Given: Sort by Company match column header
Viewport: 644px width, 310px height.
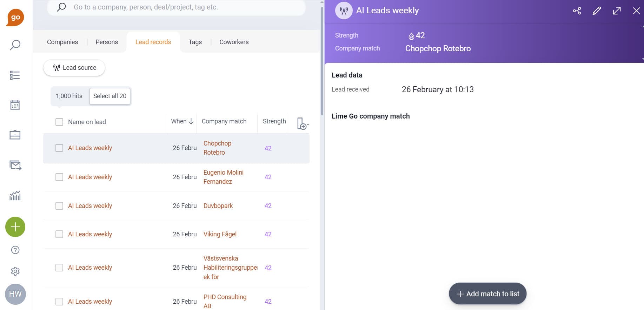Looking at the screenshot, I should pyautogui.click(x=224, y=121).
